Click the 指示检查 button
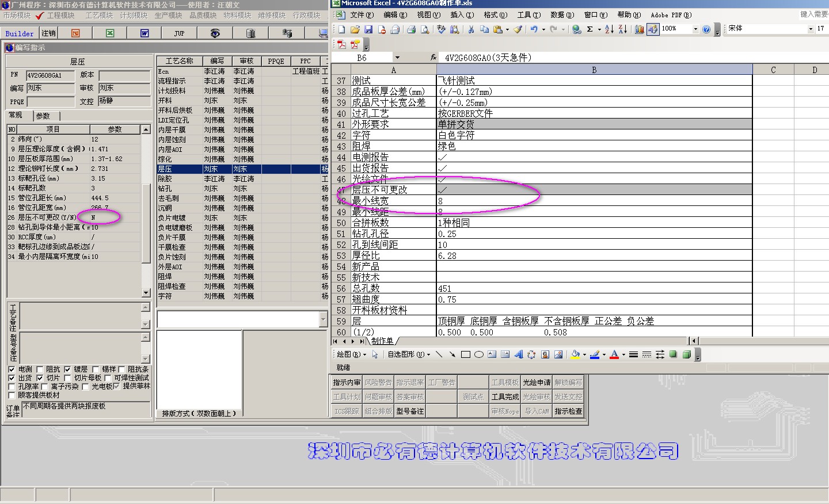 (x=568, y=411)
